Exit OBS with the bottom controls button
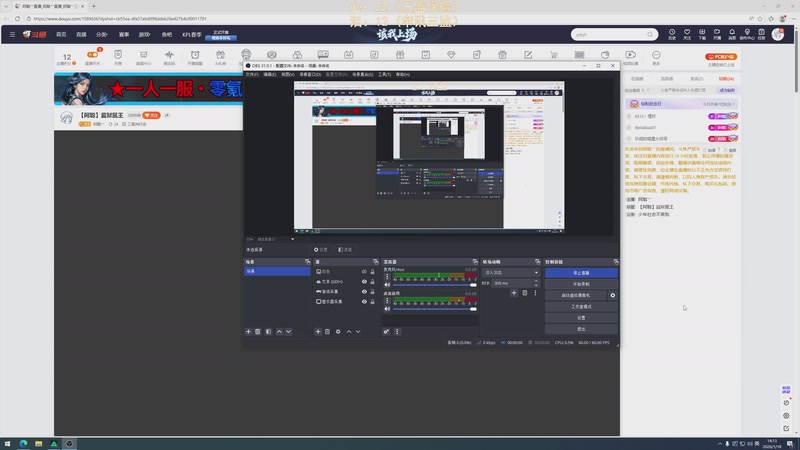 tap(581, 329)
